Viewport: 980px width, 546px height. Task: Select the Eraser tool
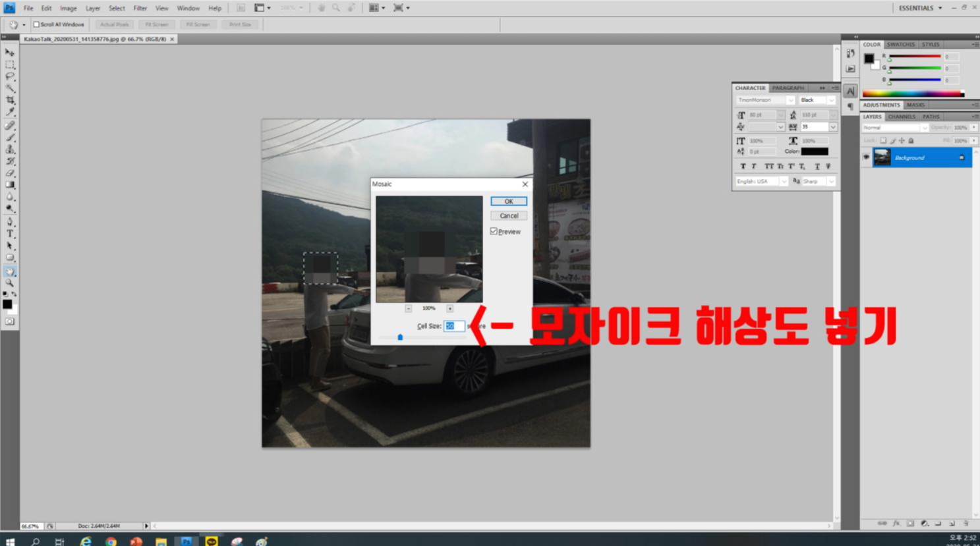(x=10, y=173)
